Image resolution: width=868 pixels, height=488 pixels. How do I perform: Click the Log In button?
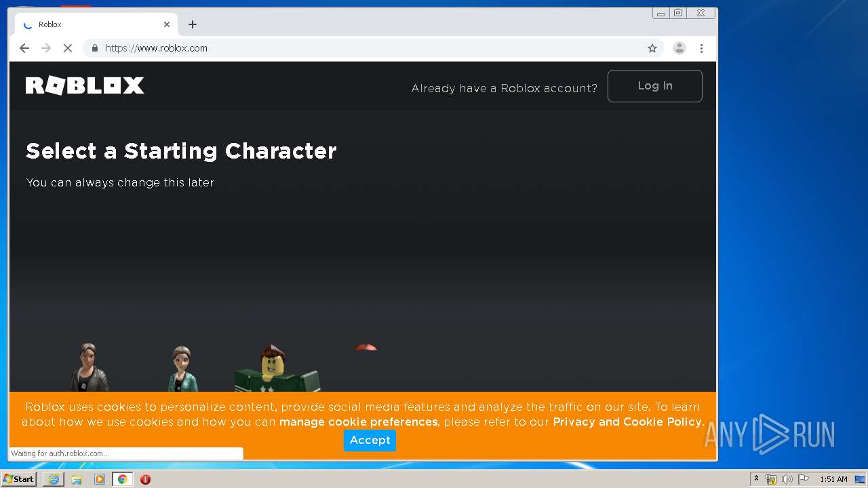click(x=654, y=86)
